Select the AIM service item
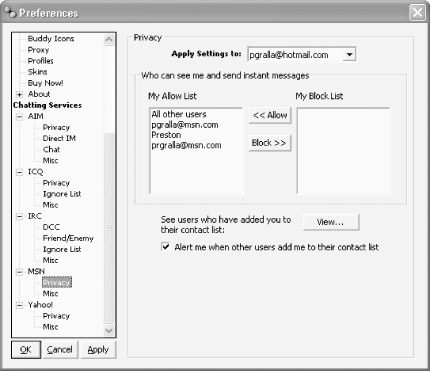This screenshot has height=371, width=431. coord(35,116)
